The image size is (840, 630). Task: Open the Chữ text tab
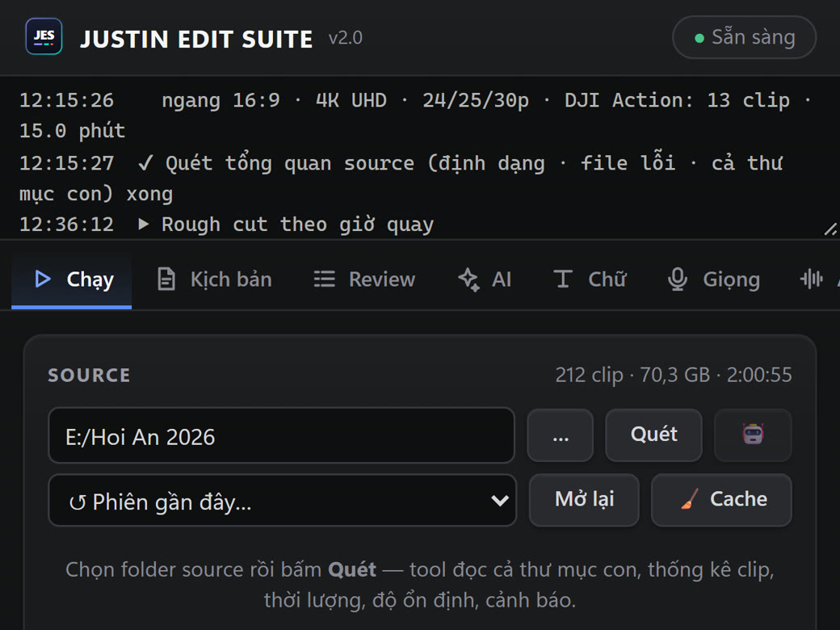(590, 279)
